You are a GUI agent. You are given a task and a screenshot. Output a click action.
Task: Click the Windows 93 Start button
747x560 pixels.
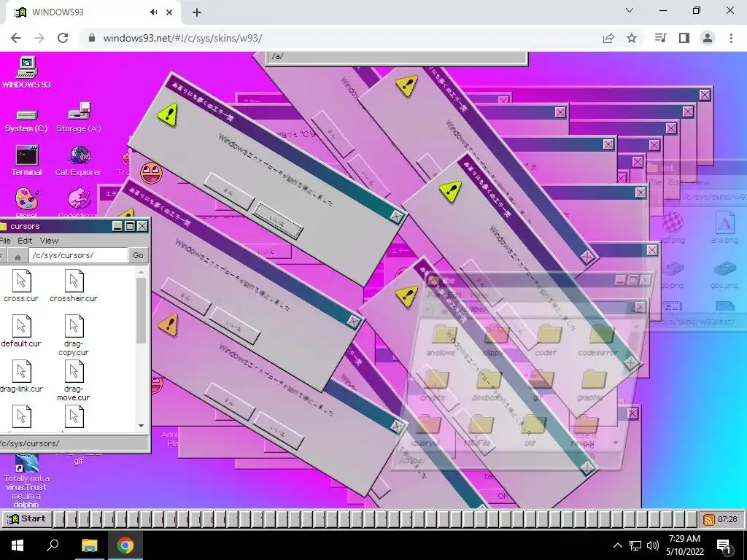26,519
